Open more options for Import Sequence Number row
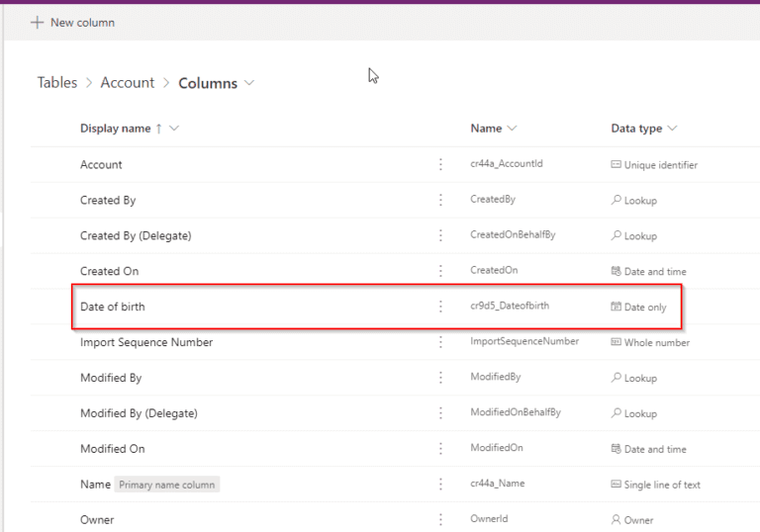760x532 pixels. click(440, 342)
